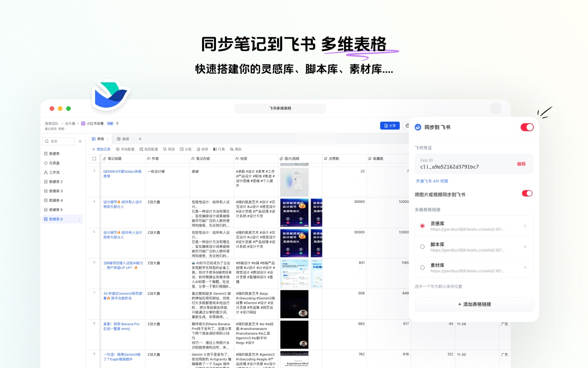Image resolution: width=588 pixels, height=368 pixels.
Task: Open note GEMINI3可爱Notion风格表情
Action: tap(122, 173)
